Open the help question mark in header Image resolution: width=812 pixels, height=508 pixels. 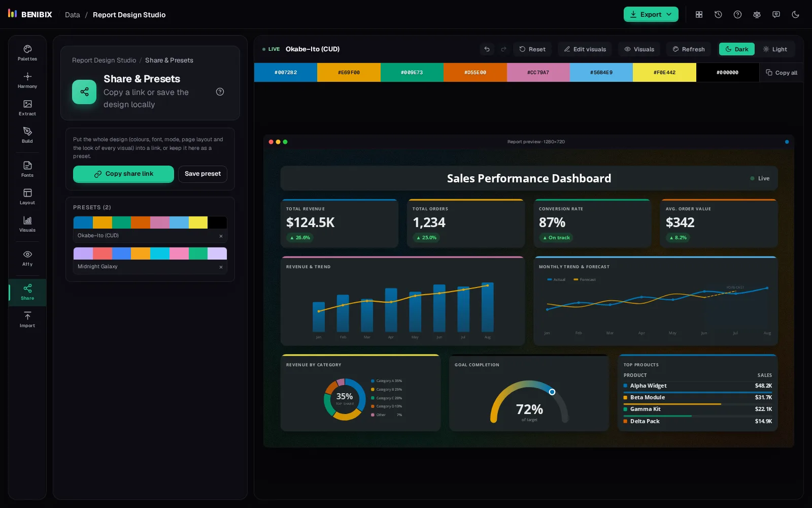point(737,14)
